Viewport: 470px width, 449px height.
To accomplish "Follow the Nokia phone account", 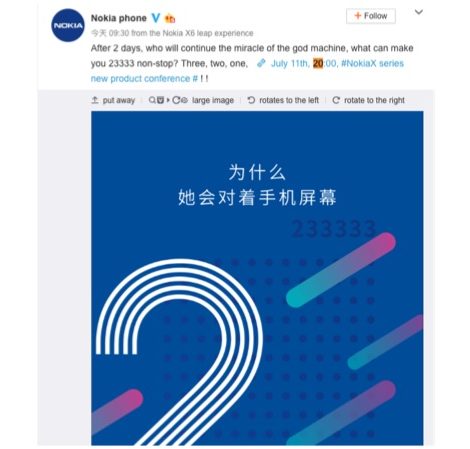I will click(371, 16).
